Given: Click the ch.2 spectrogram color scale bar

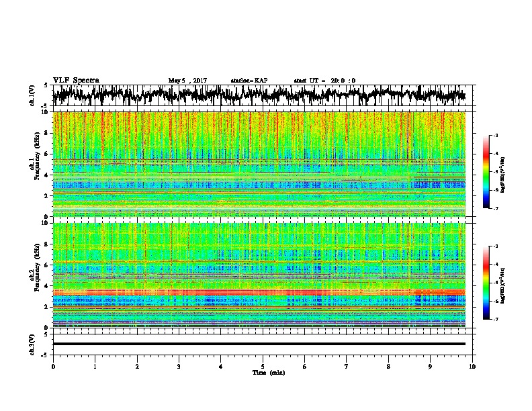Looking at the screenshot, I should [x=486, y=283].
